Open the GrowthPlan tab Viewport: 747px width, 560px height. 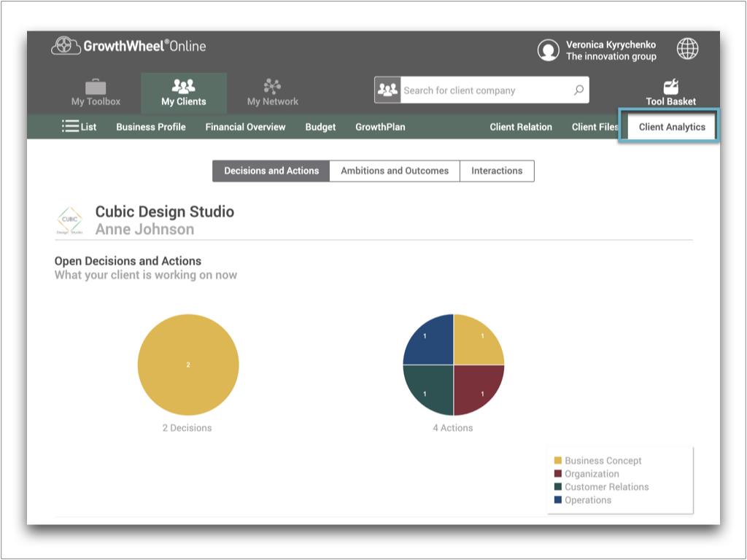[380, 127]
